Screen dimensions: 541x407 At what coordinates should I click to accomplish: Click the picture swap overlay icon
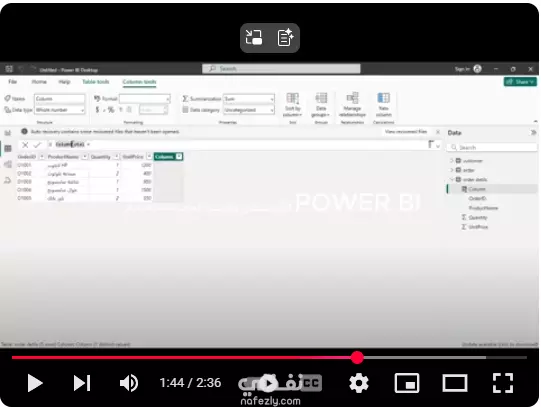[x=254, y=38]
